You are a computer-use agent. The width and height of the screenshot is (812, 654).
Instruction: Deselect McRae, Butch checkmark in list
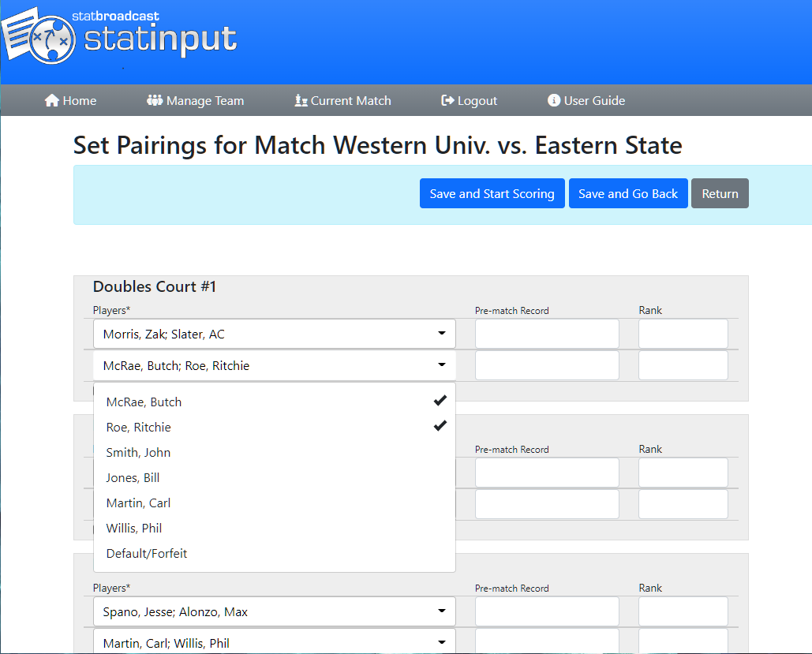[x=440, y=401]
